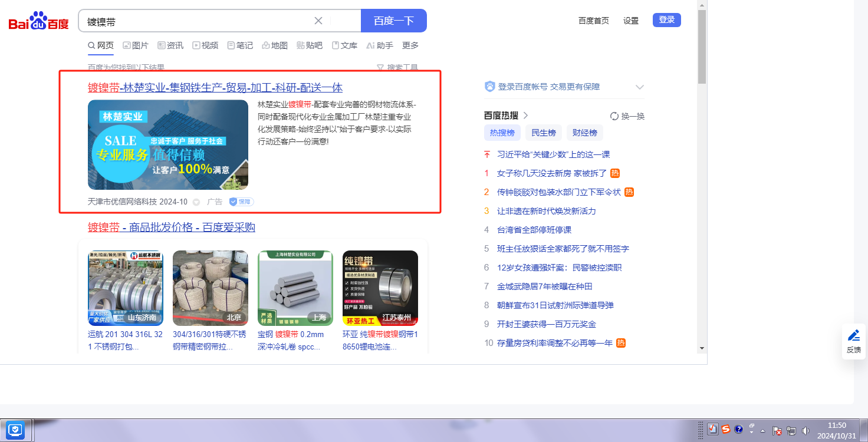The image size is (868, 442).
Task: Open the 山东济南 steel coil product thumbnail
Action: (x=126, y=288)
